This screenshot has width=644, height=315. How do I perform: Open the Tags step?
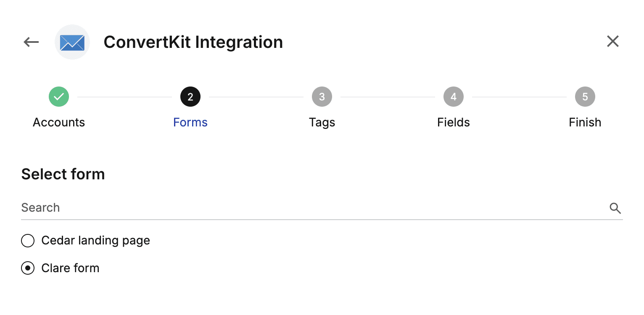click(322, 122)
